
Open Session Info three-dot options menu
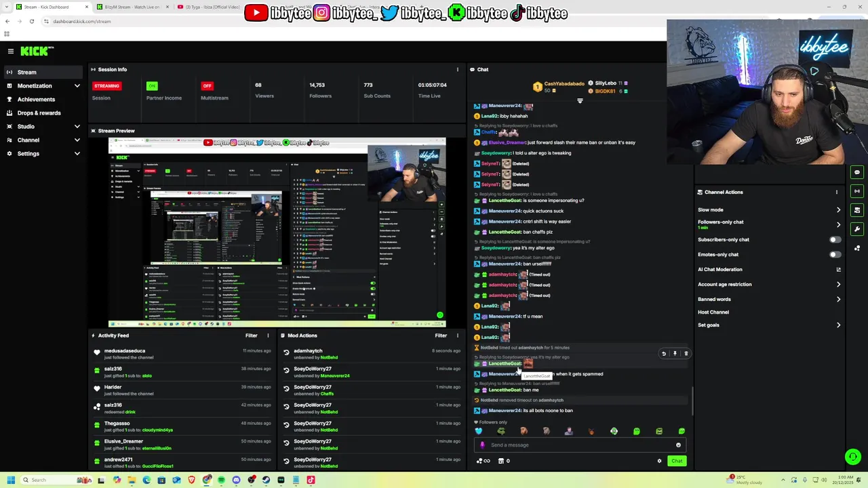coord(458,69)
